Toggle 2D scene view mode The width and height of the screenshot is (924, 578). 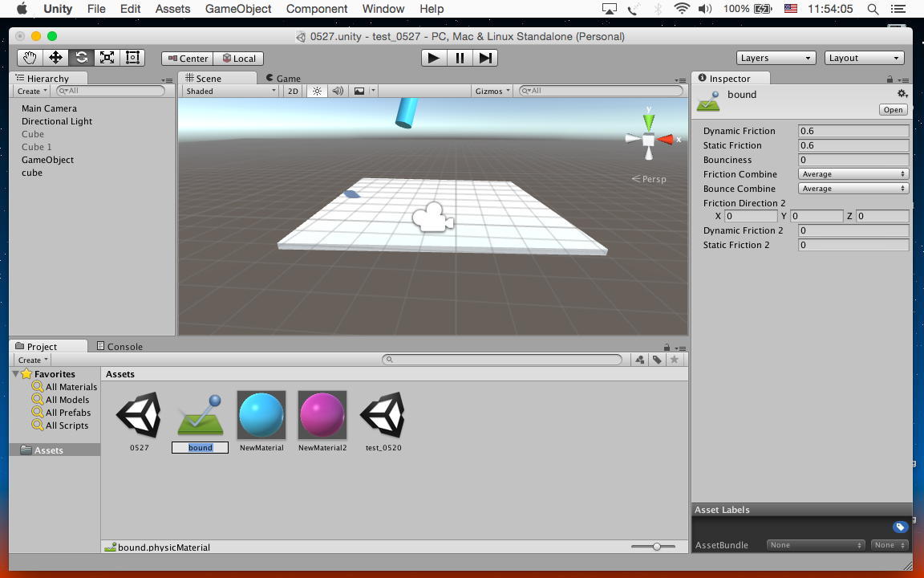293,91
